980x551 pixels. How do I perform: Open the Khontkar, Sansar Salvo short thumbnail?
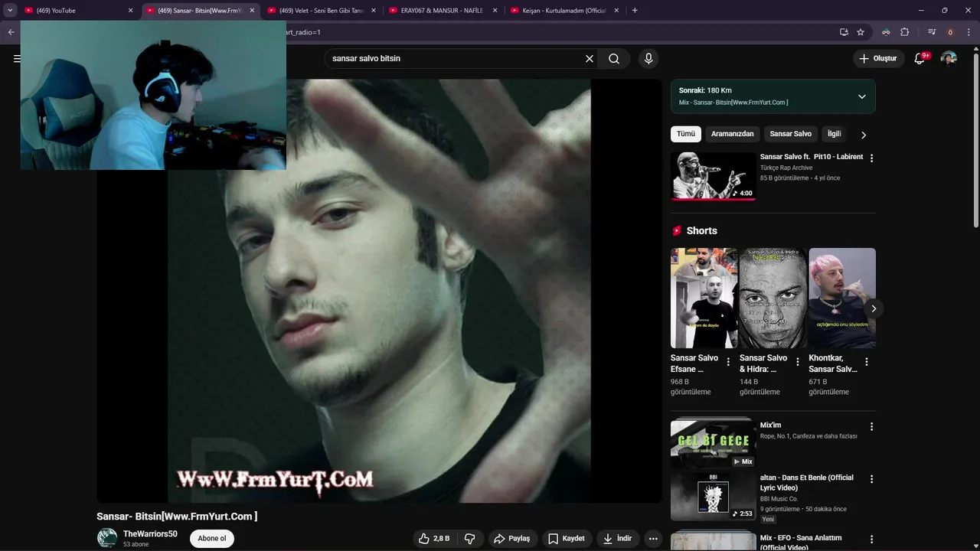pyautogui.click(x=842, y=298)
